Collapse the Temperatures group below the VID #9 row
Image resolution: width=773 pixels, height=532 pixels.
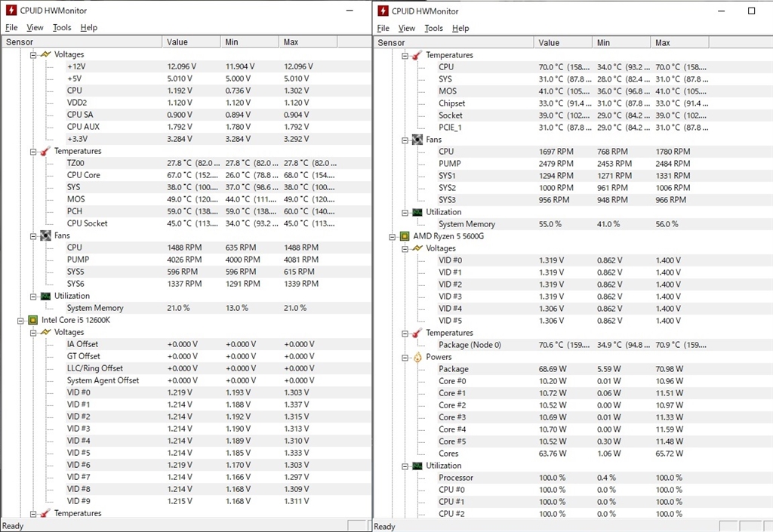(x=33, y=514)
